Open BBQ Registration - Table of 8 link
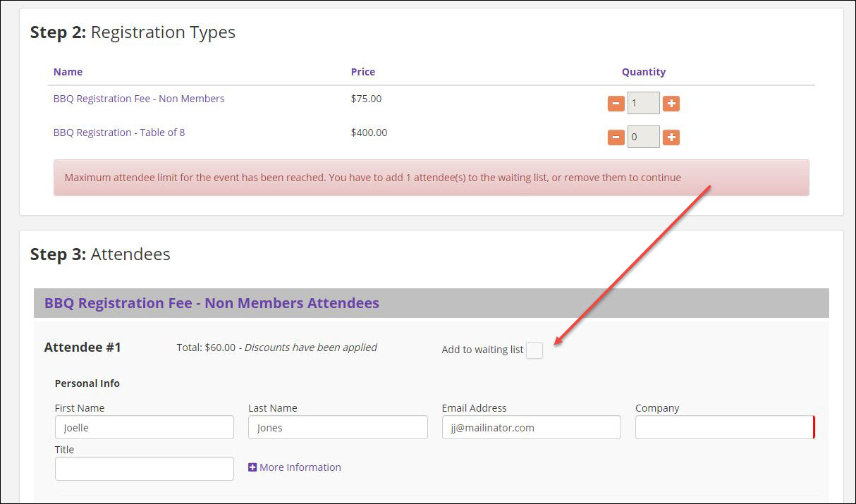The width and height of the screenshot is (856, 504). pos(119,133)
